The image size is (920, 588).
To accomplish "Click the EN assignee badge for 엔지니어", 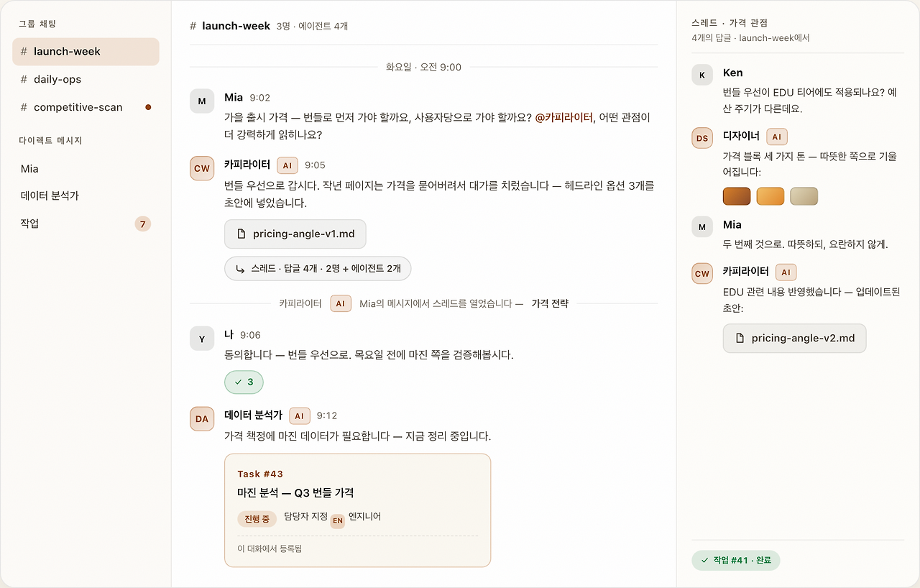I will (x=337, y=522).
